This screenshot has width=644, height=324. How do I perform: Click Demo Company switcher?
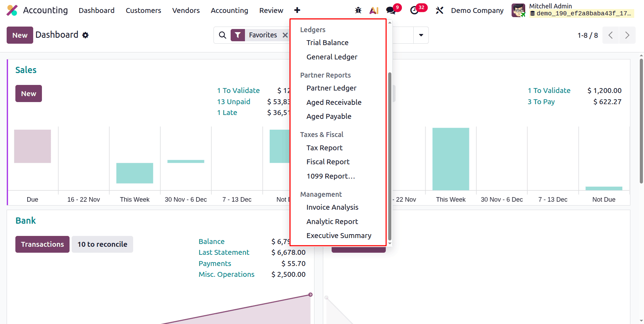(477, 10)
